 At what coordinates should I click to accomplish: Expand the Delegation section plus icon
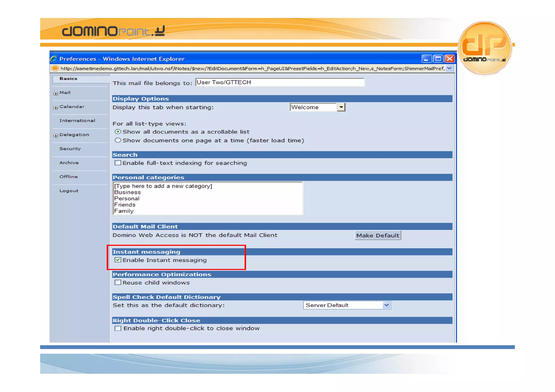click(x=56, y=136)
